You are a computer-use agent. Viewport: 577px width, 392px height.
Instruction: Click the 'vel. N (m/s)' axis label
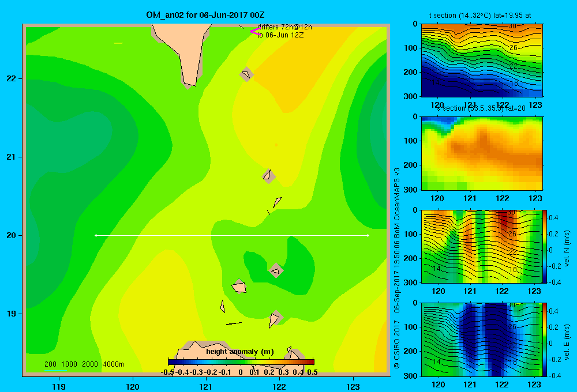point(567,248)
